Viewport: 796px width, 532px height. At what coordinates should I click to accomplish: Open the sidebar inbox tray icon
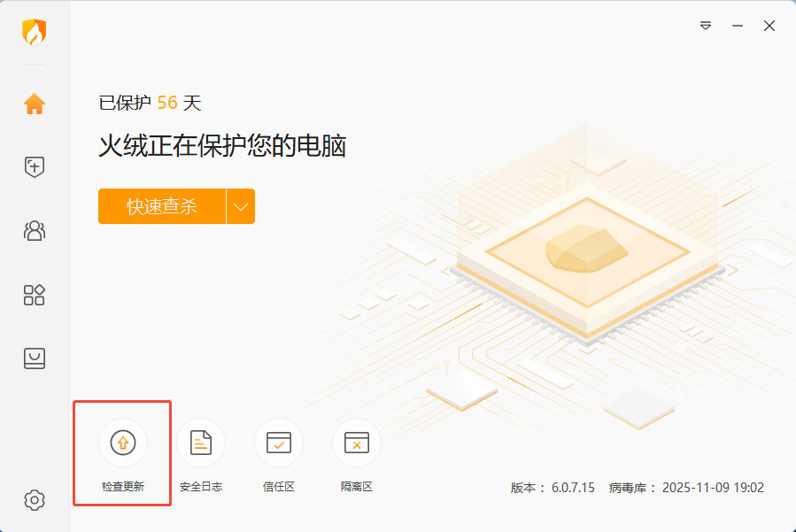click(x=35, y=359)
